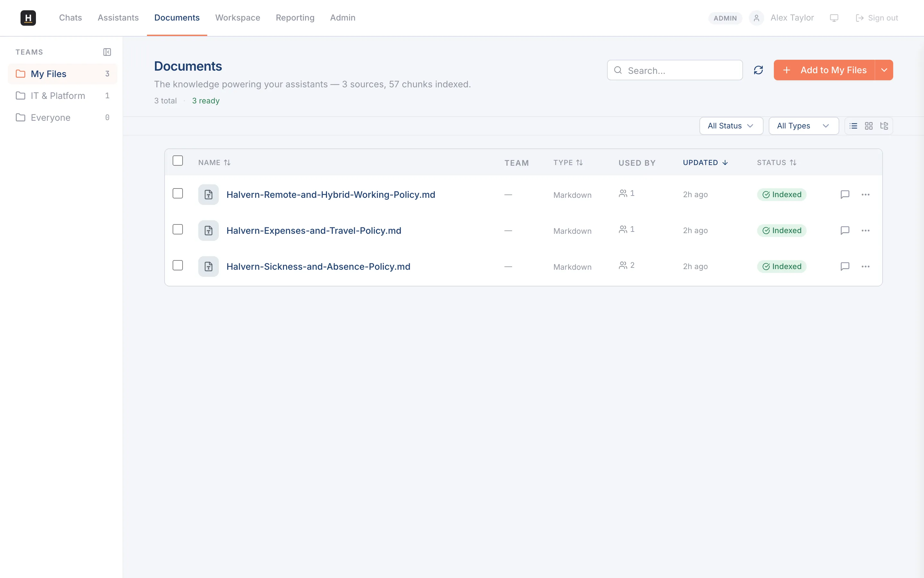Screen dimensions: 924x578
Task: Sort by Type column
Action: tap(568, 162)
